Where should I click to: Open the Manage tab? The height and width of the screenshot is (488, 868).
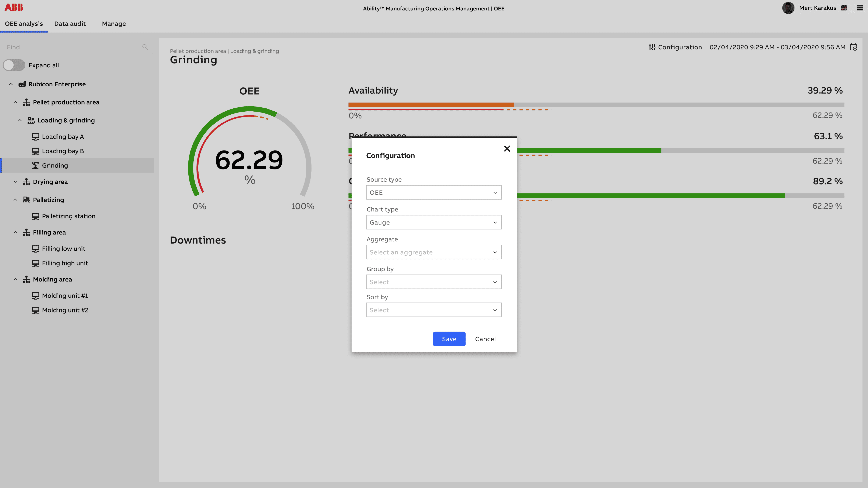point(114,24)
